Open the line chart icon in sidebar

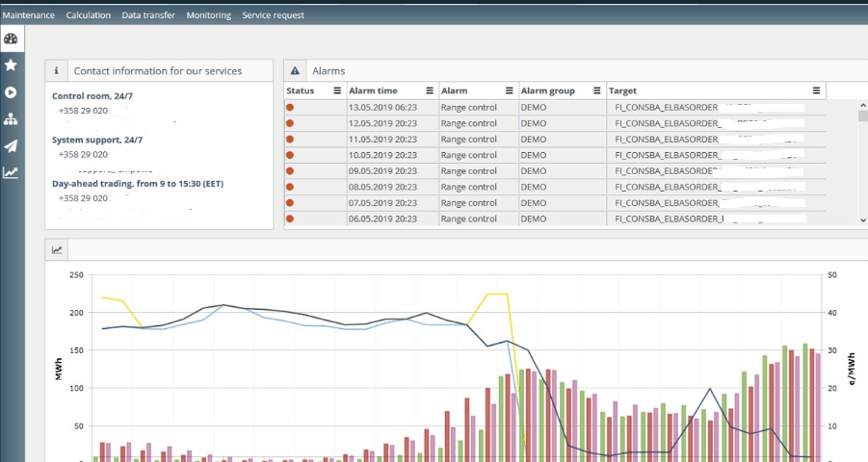tap(11, 172)
